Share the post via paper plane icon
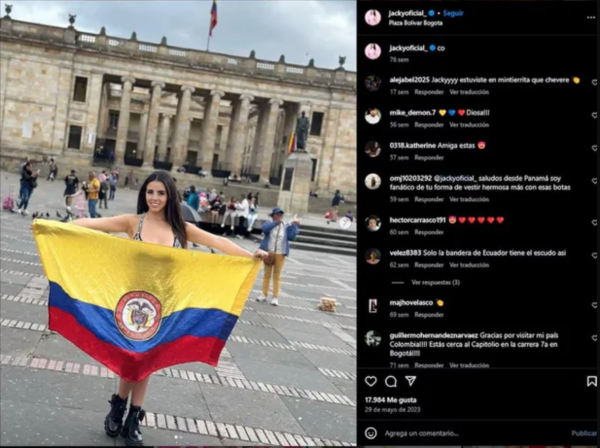This screenshot has width=600, height=448. point(411,381)
